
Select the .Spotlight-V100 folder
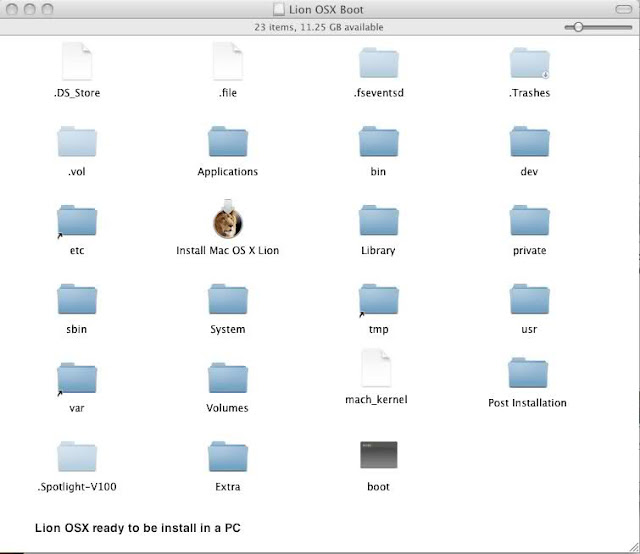77,456
